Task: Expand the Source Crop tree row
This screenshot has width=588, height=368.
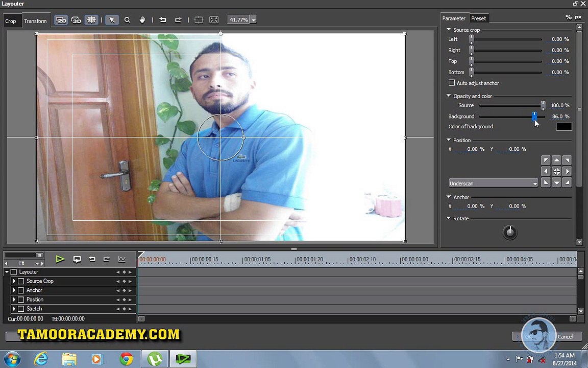Action: coord(14,281)
